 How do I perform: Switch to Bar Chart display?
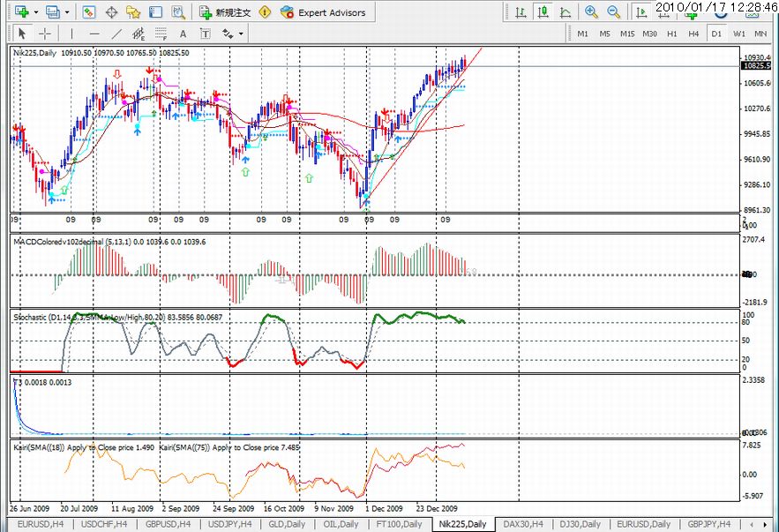pos(521,12)
